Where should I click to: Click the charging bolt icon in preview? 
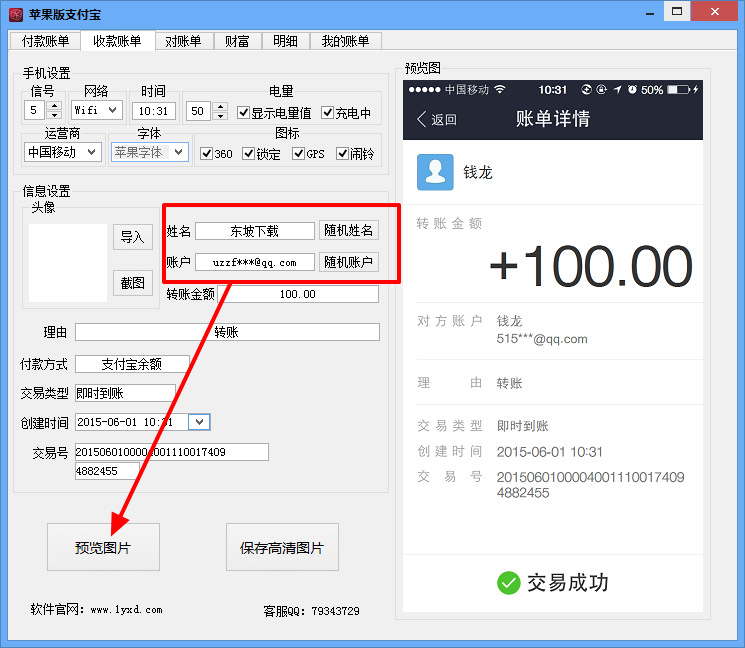pyautogui.click(x=696, y=89)
